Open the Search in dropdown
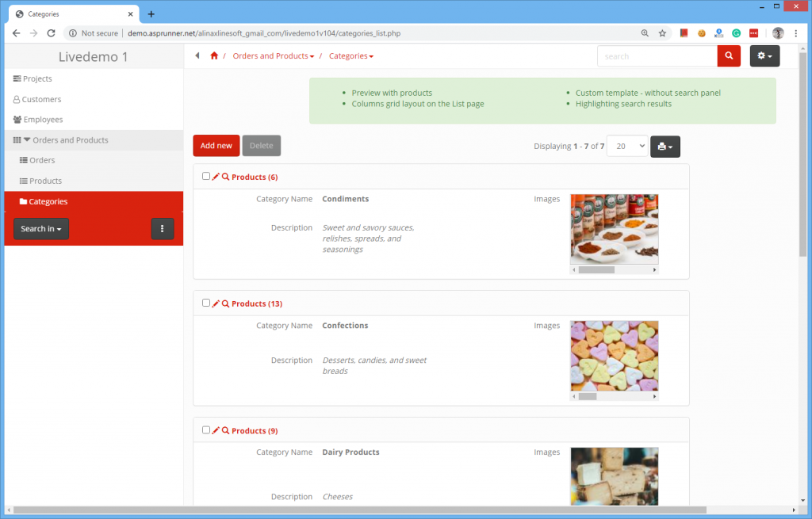The image size is (812, 519). [x=40, y=228]
